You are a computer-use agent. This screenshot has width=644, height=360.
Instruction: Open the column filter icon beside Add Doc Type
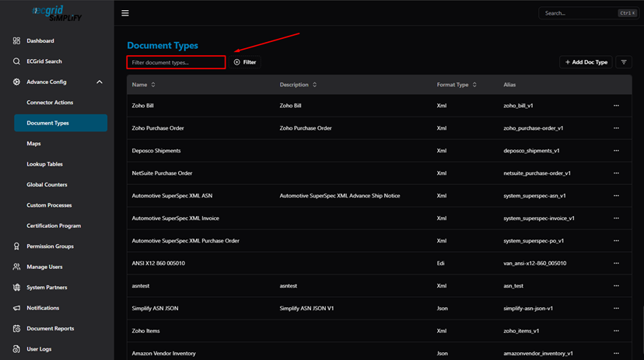tap(624, 62)
